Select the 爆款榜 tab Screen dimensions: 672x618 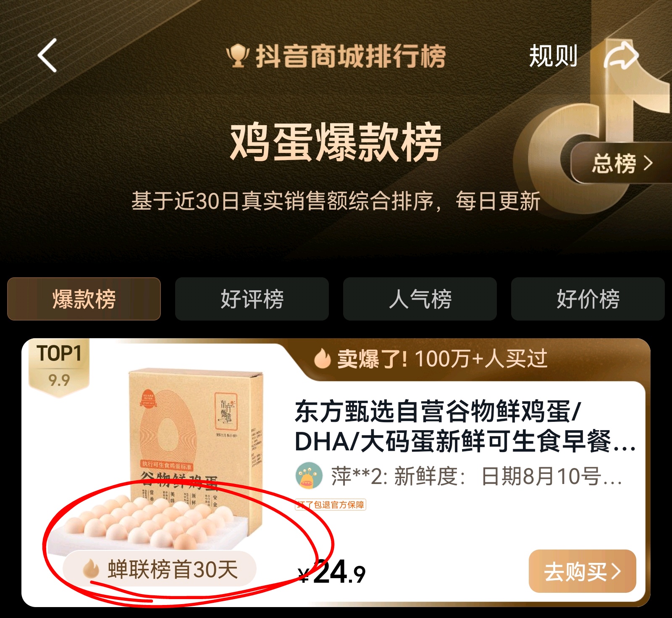tap(84, 299)
